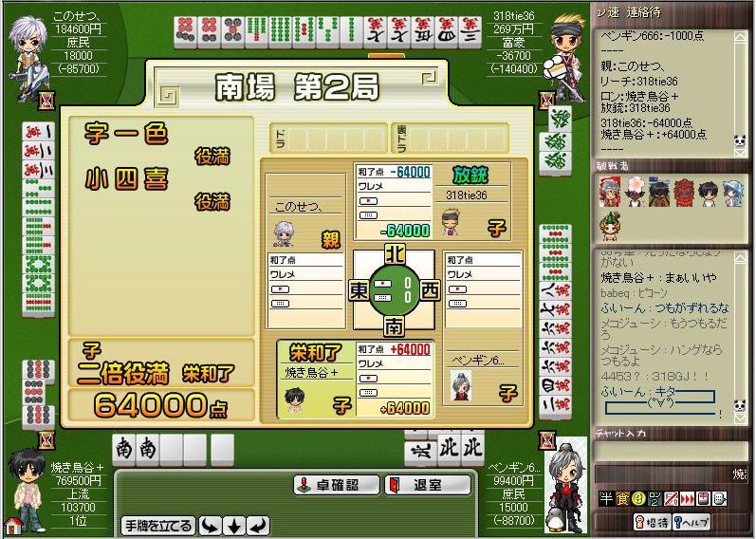Click the ドラ indicator box
Image resolution: width=756 pixels, height=539 pixels.
(329, 138)
